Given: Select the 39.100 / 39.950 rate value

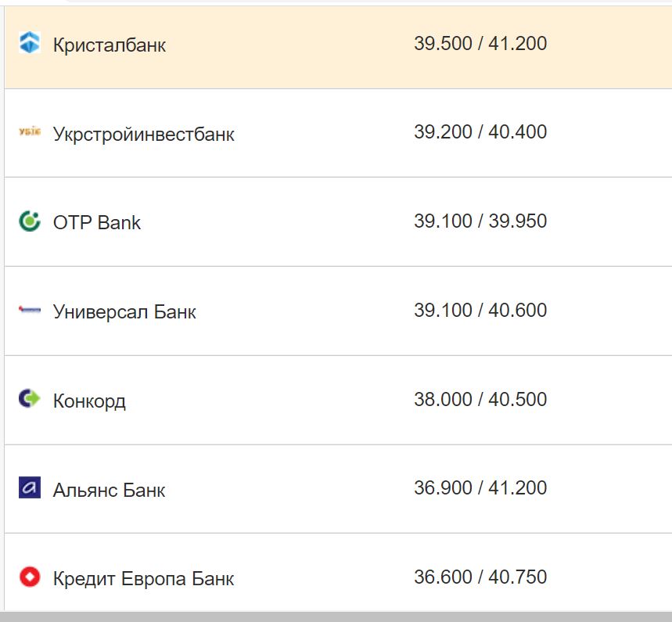Looking at the screenshot, I should click(483, 221).
